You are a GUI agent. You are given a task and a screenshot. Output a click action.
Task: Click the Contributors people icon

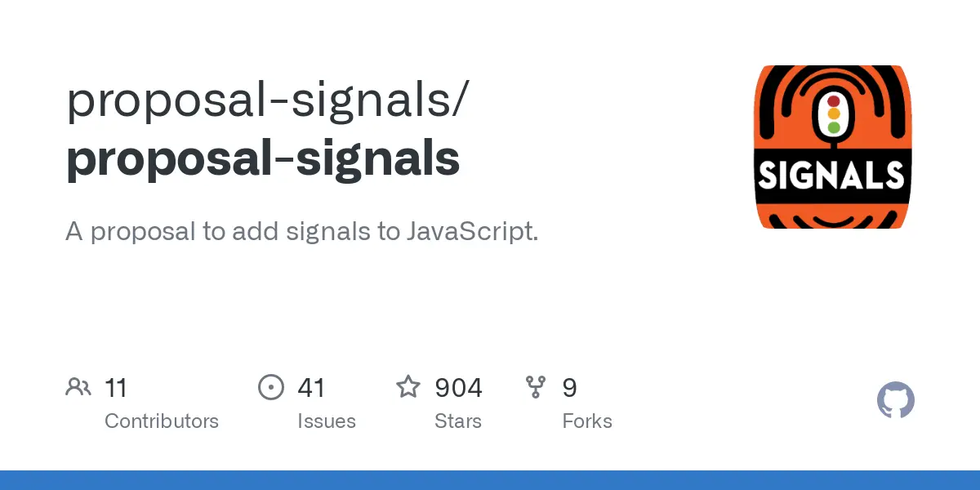[78, 387]
